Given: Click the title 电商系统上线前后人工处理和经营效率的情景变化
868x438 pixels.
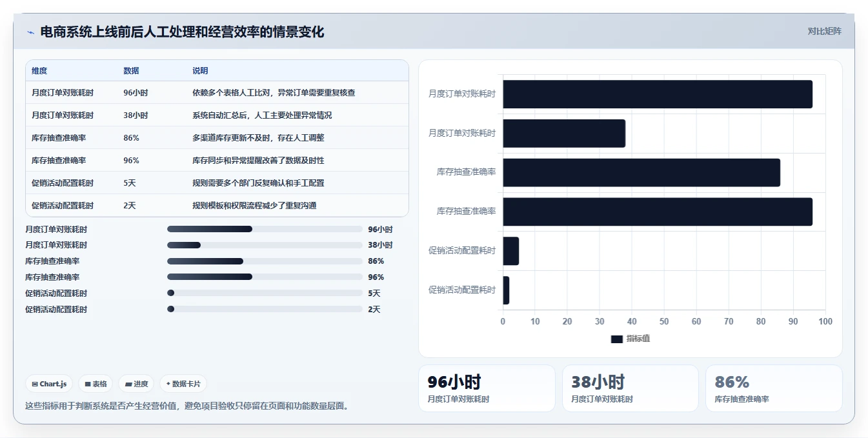Looking at the screenshot, I should tap(182, 32).
